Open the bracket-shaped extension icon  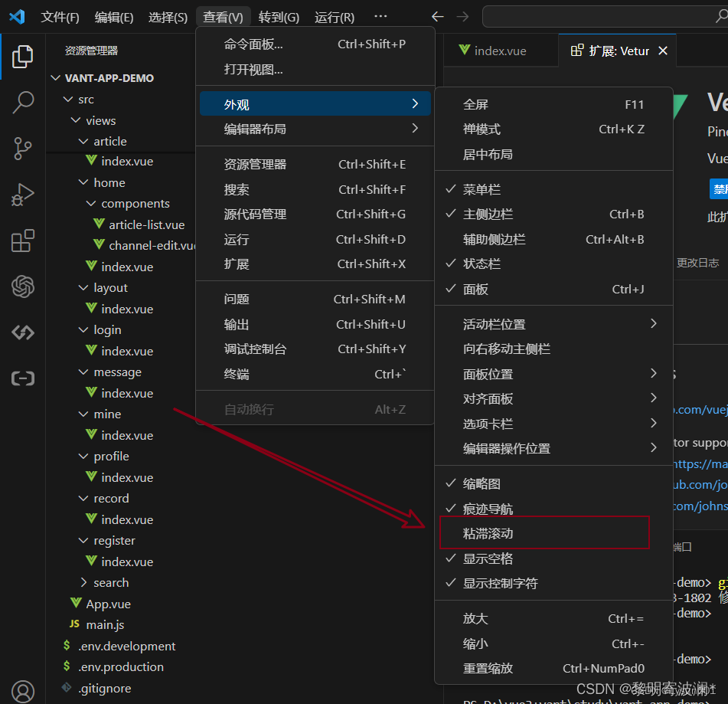(x=22, y=378)
